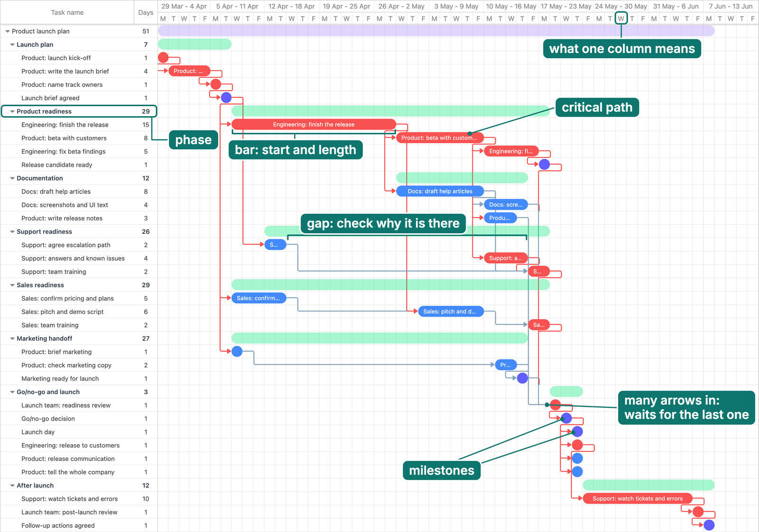Select the 'Sales: confirm...' blue bar
The image size is (759, 532).
pos(259,298)
